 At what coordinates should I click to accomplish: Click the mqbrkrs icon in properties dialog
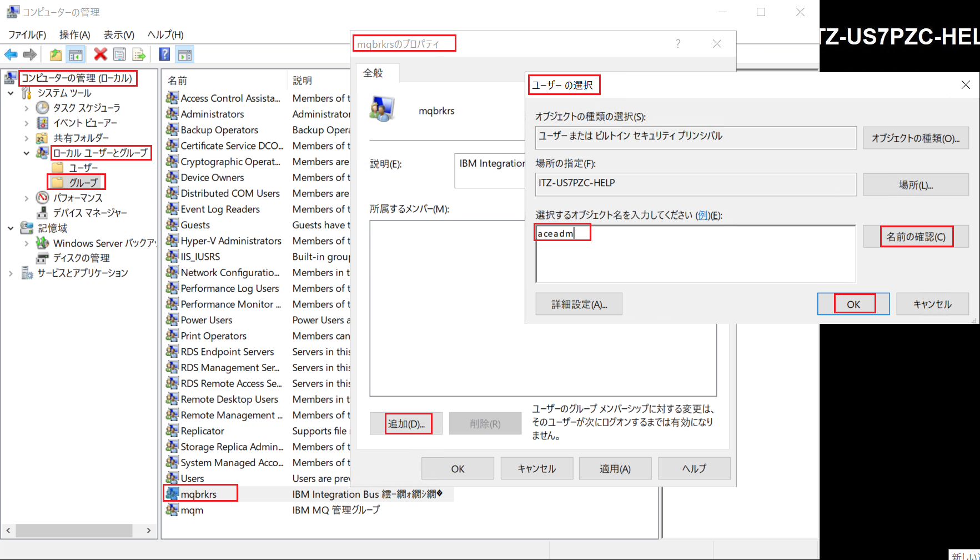[x=382, y=109]
